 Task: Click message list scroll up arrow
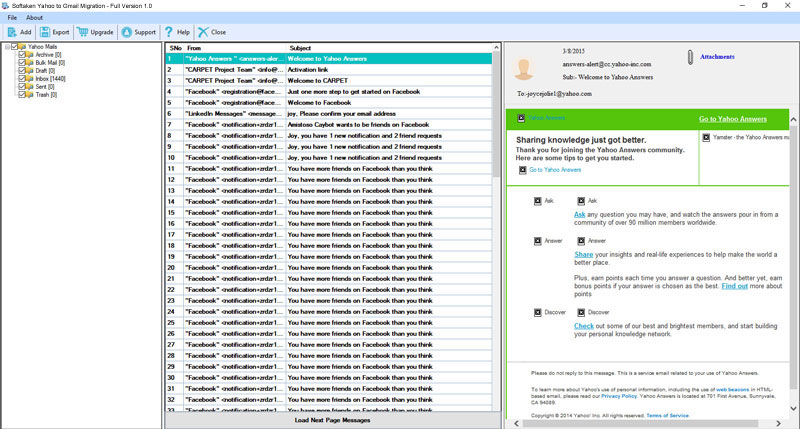tap(496, 48)
